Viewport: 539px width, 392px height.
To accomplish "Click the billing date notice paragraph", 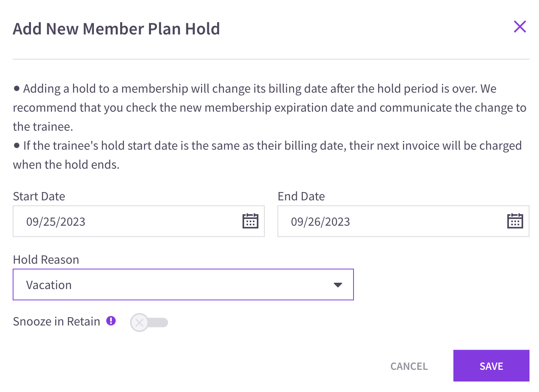I will point(269,108).
